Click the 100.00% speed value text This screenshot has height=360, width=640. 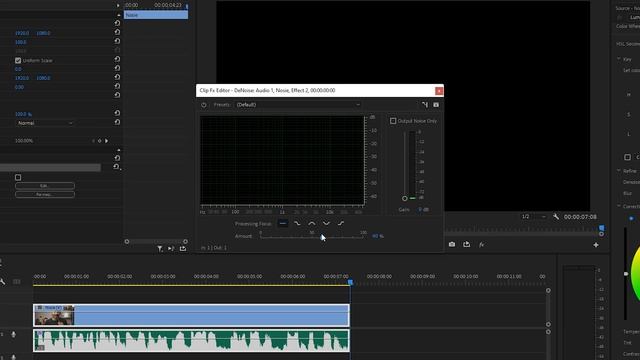point(24,141)
